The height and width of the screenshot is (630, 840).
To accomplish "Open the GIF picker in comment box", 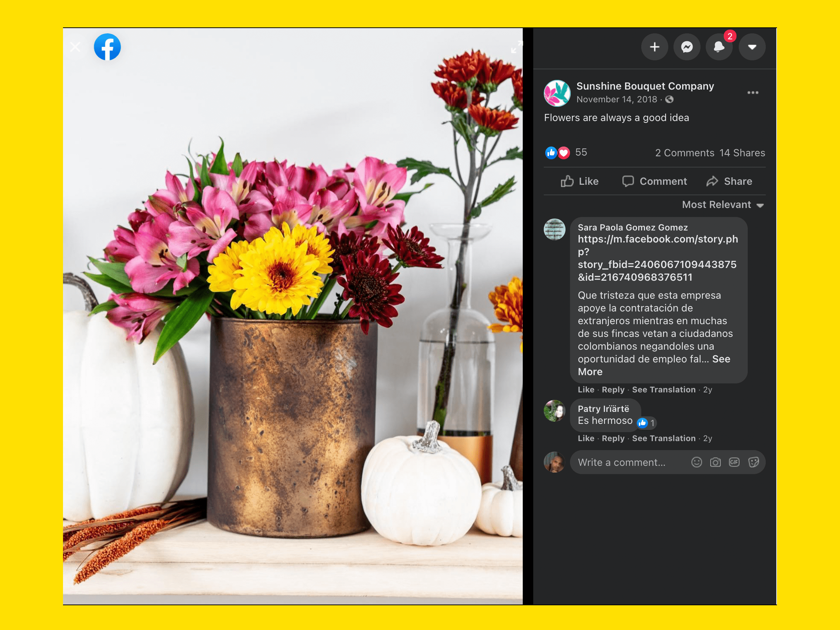I will (x=733, y=462).
